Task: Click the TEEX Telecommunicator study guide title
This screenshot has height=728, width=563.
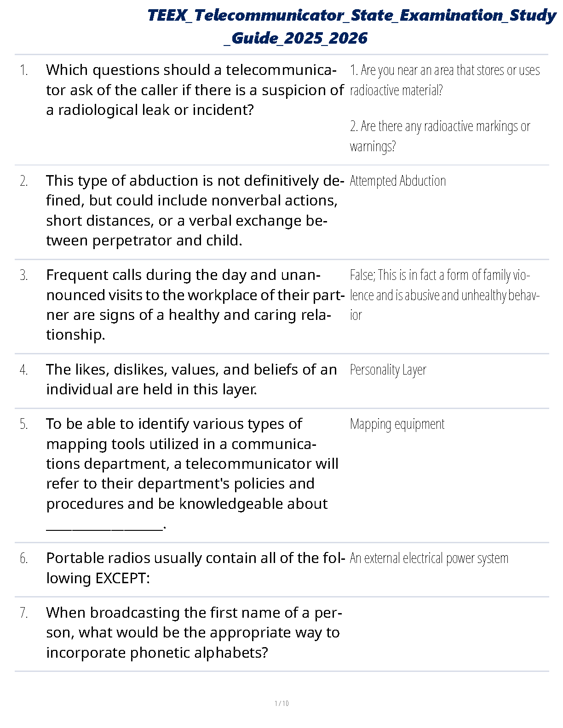Action: (351, 27)
